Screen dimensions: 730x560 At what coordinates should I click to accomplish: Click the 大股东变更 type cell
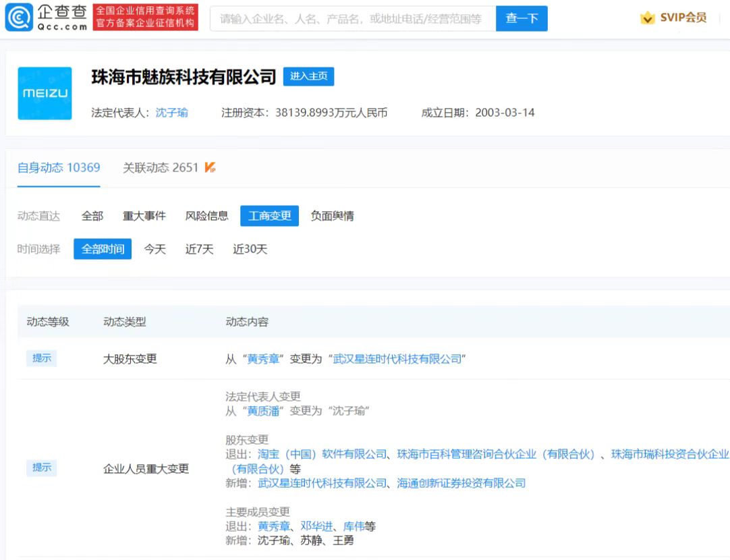(130, 359)
